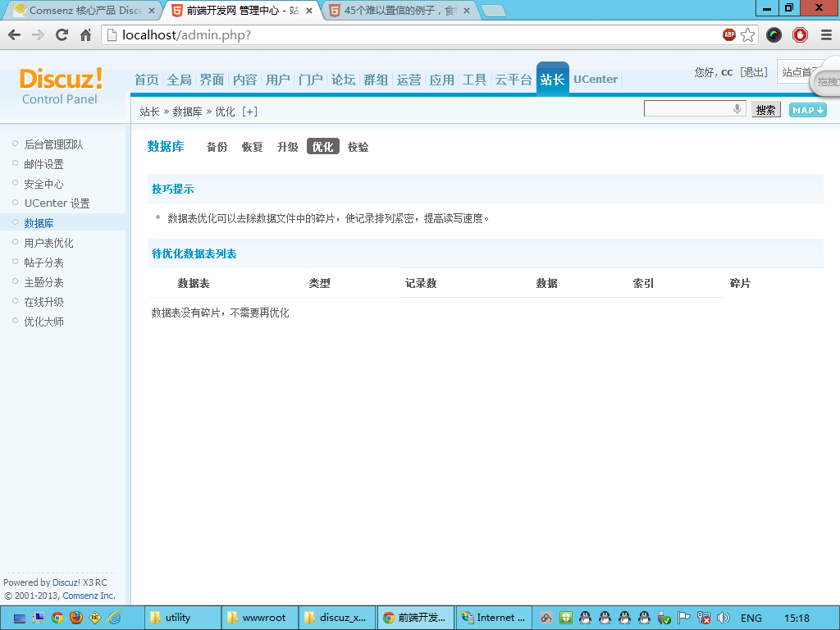Open Chrome hamburger menu
This screenshot has width=840, height=630.
coord(827,35)
